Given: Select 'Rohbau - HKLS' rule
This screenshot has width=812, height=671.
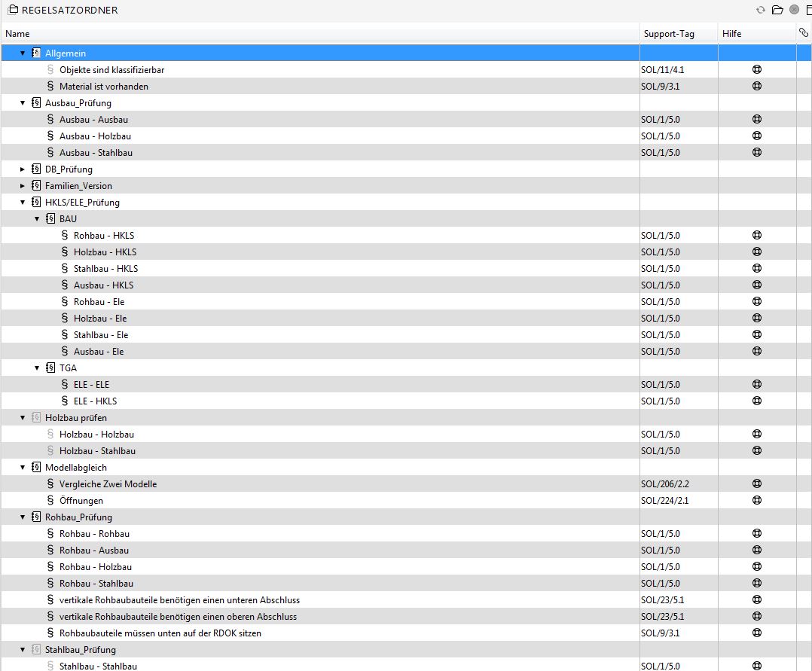Looking at the screenshot, I should (x=104, y=236).
